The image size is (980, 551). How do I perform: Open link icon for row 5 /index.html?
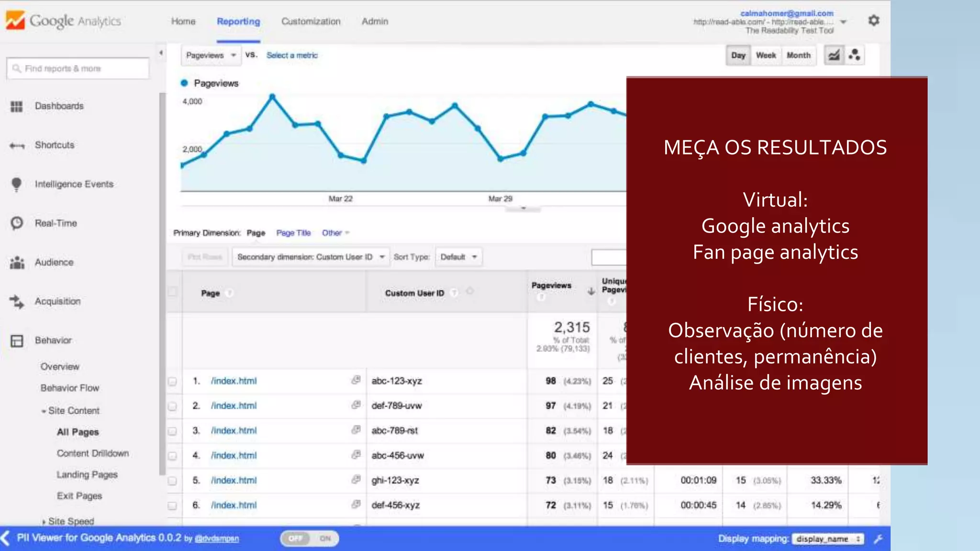356,480
